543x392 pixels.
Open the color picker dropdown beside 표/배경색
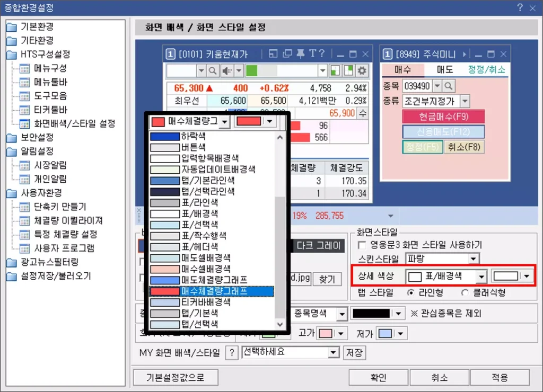coord(527,276)
